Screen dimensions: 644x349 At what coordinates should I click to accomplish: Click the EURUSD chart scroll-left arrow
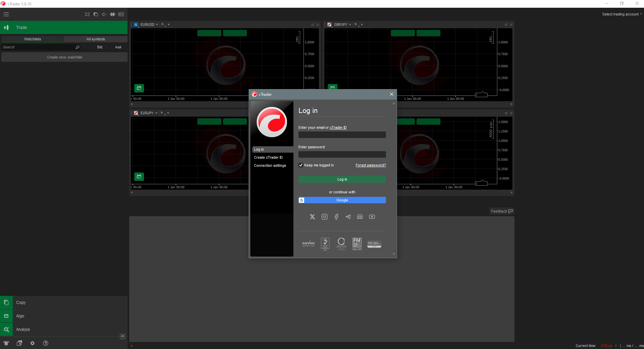(132, 104)
